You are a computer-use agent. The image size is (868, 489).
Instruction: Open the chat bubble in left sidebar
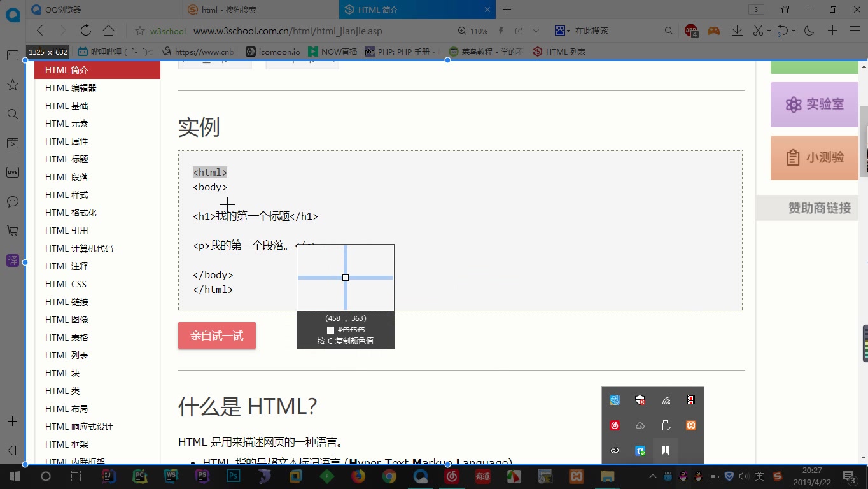(x=13, y=201)
